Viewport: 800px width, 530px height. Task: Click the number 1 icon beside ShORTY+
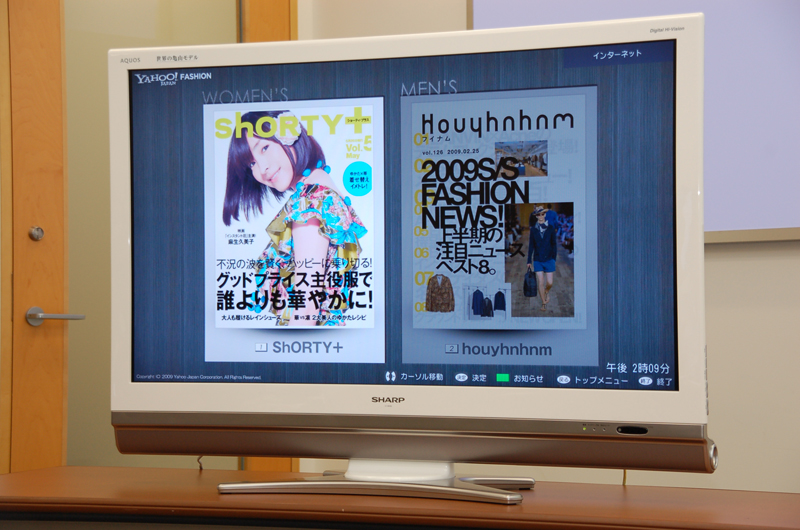coord(261,347)
